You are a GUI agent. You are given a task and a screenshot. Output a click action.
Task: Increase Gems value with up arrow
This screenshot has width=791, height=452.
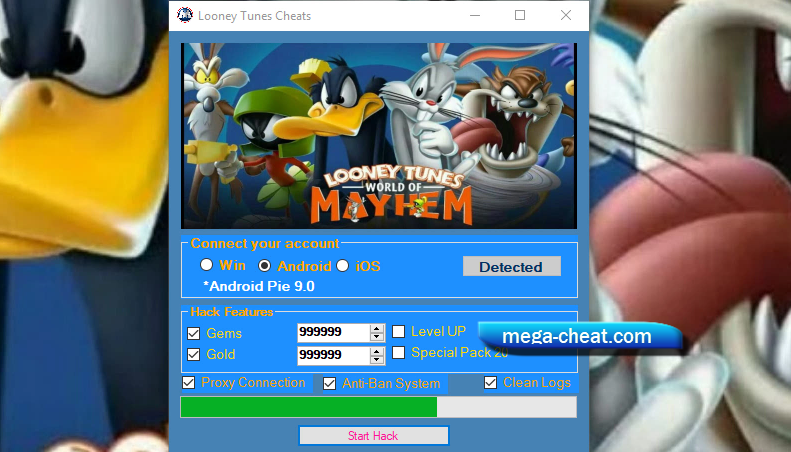click(377, 328)
